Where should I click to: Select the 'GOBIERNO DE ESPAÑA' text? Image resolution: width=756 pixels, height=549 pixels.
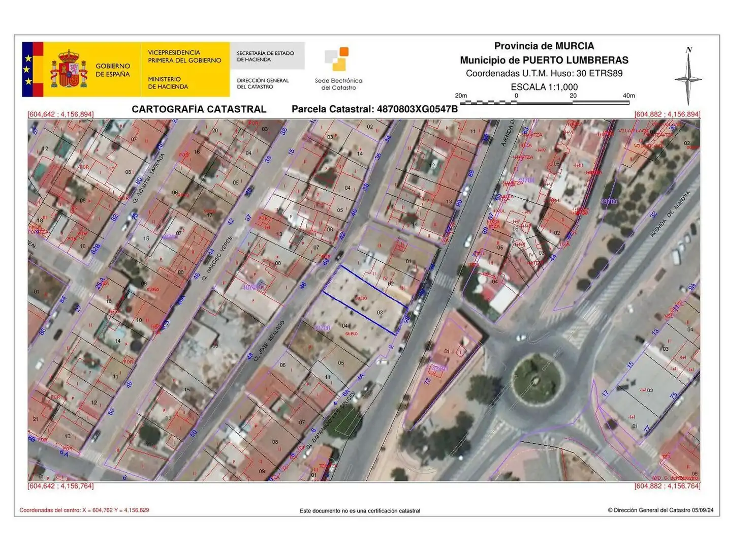113,70
